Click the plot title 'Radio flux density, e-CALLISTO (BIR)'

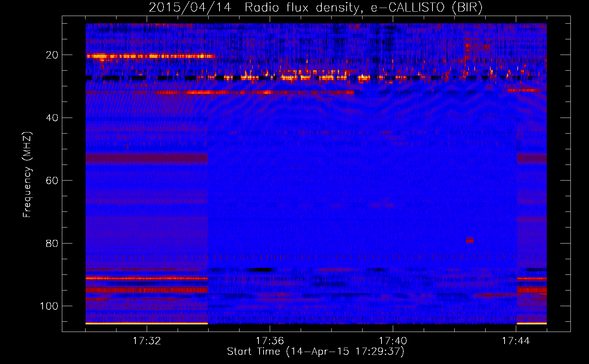363,7
